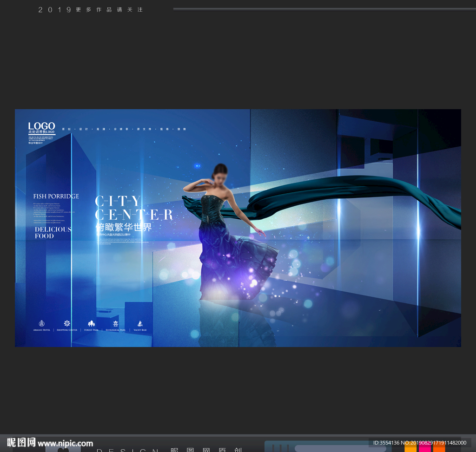This screenshot has width=476, height=452.
Task: Click the yellow-orange swatch at bottom right
Action: click(x=410, y=448)
